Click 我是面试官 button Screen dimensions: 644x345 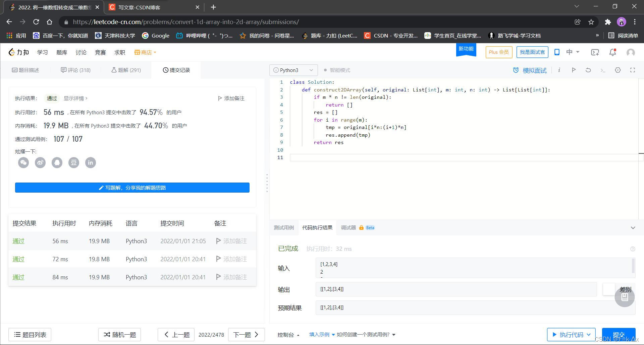532,52
